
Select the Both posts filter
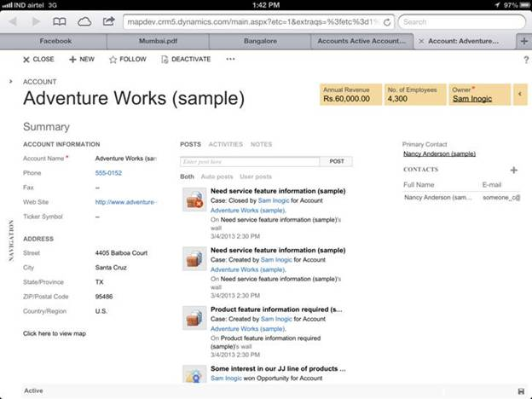(188, 176)
